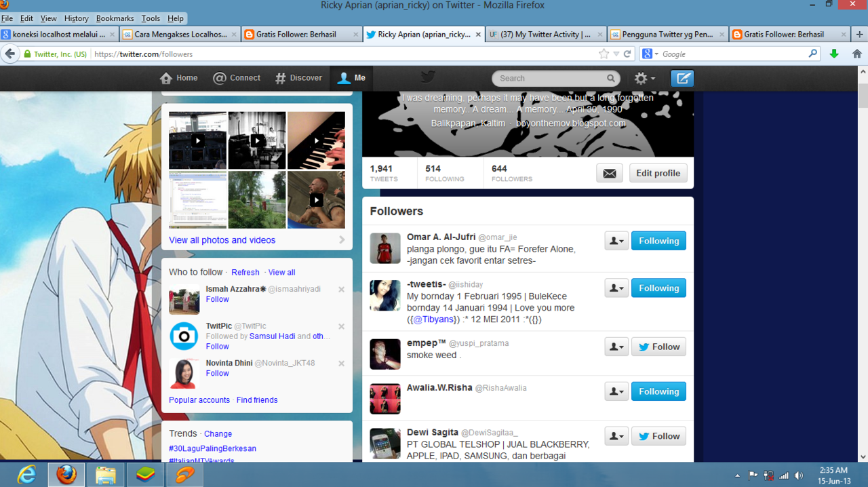This screenshot has width=868, height=487.
Task: Open user actions dropdown for Dewi Sagita
Action: (616, 436)
